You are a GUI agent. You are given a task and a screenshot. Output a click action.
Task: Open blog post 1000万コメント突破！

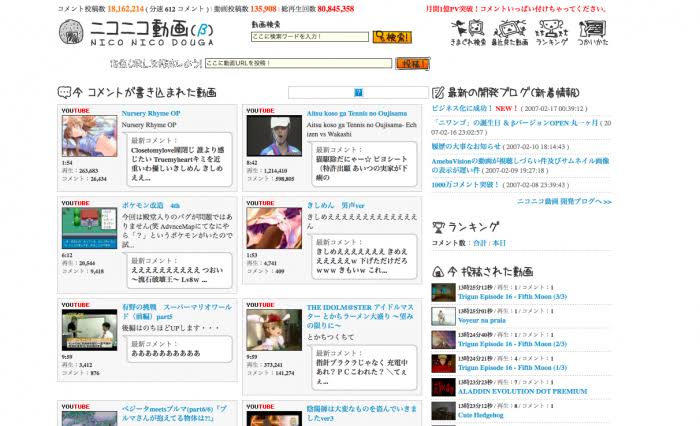tap(465, 184)
